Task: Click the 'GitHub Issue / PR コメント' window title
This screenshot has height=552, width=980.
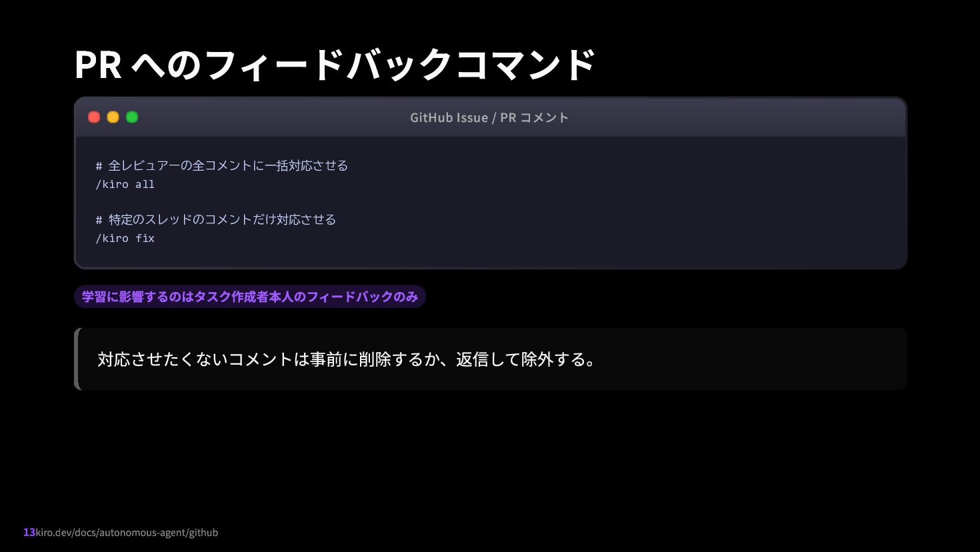Action: tap(489, 117)
